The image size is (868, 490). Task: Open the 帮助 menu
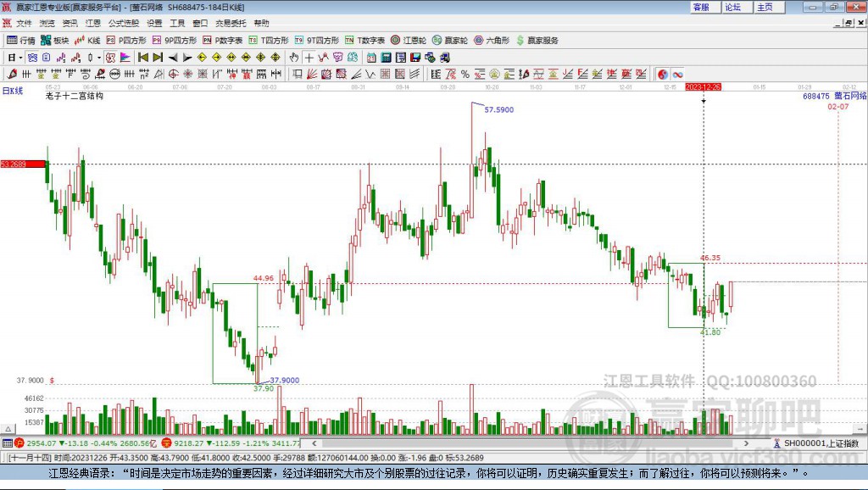coord(261,23)
